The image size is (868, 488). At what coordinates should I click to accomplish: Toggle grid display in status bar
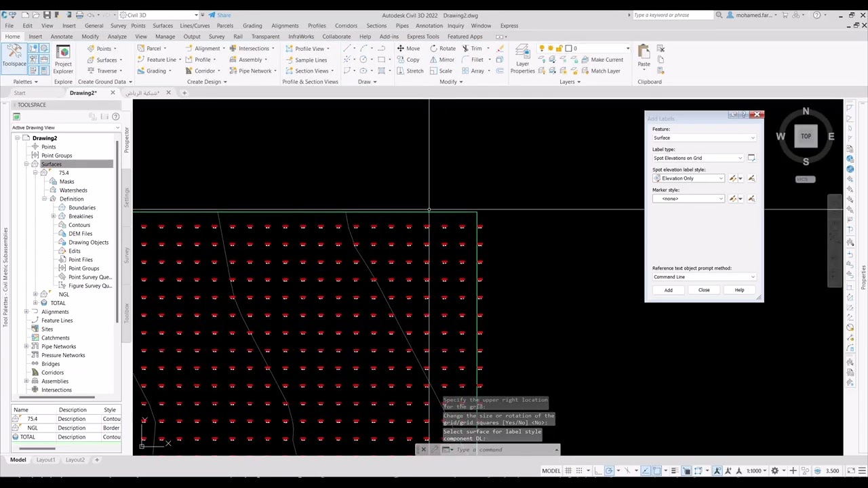[x=568, y=471]
